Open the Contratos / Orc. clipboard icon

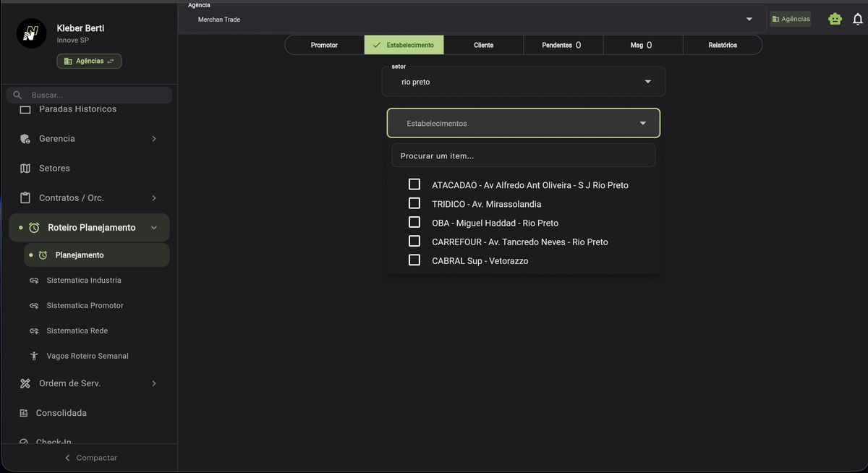[x=24, y=197]
